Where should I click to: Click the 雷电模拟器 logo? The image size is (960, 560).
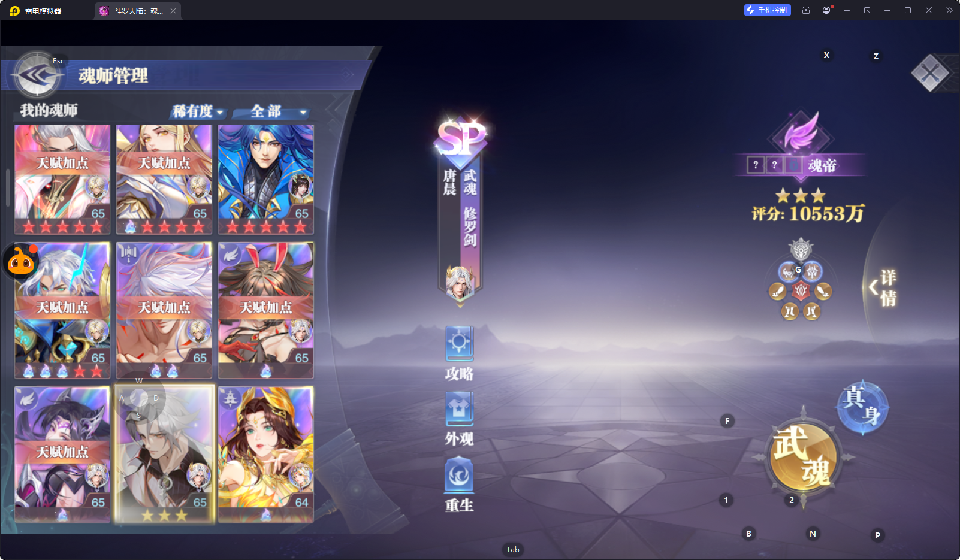coord(15,11)
